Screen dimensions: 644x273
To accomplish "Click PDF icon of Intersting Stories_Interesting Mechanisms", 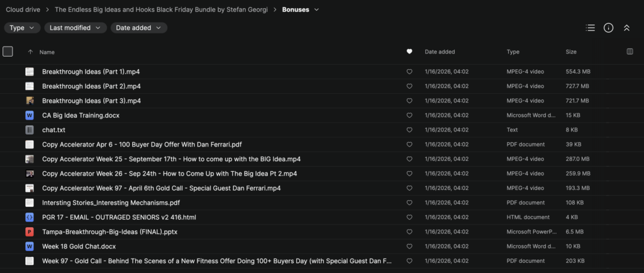I will pyautogui.click(x=30, y=203).
